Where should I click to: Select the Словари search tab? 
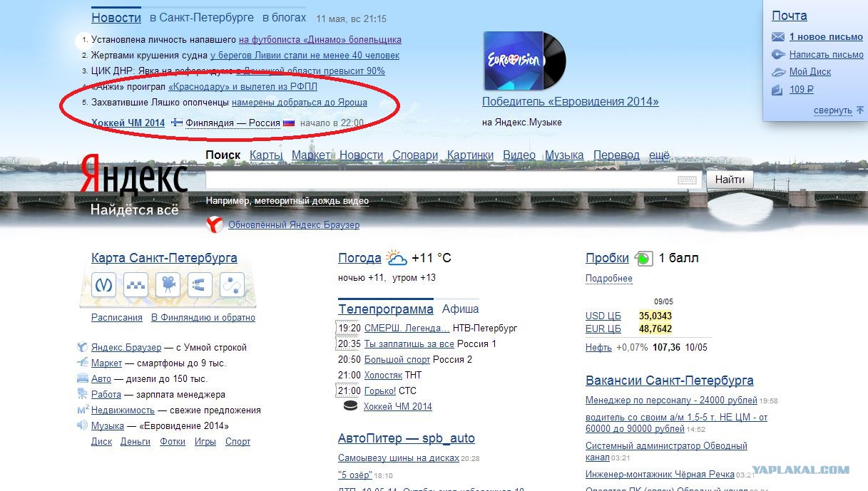coord(415,155)
